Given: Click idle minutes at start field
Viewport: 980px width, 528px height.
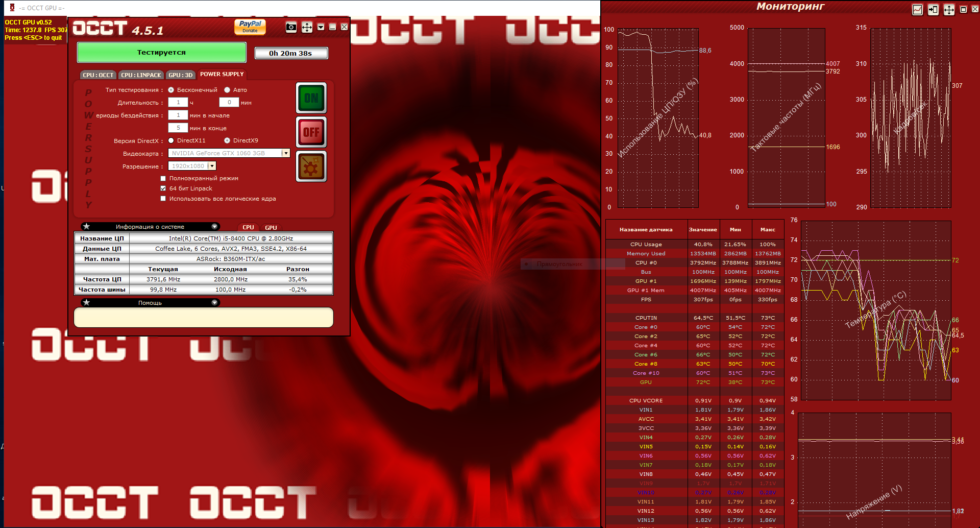Looking at the screenshot, I should pos(178,115).
